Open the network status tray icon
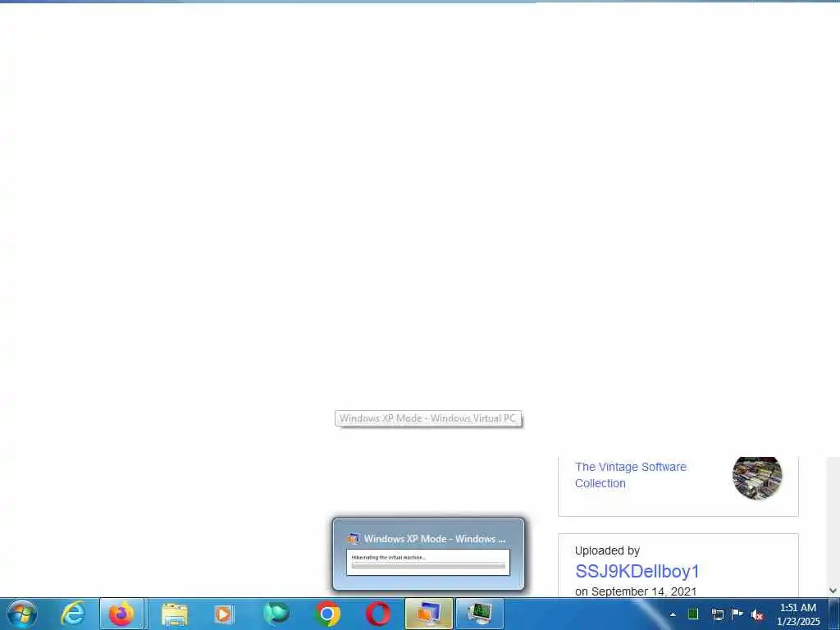 (717, 614)
